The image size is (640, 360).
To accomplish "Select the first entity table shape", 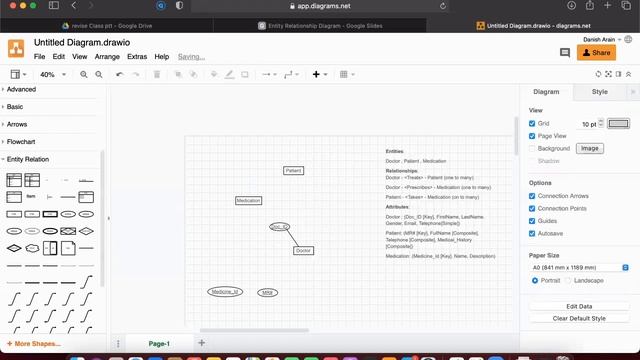I will click(x=14, y=180).
